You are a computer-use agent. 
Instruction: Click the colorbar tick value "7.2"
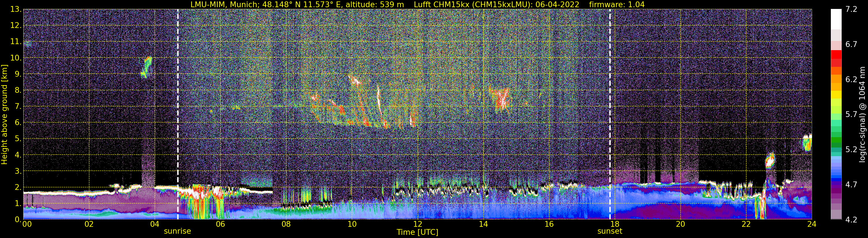[x=851, y=10]
